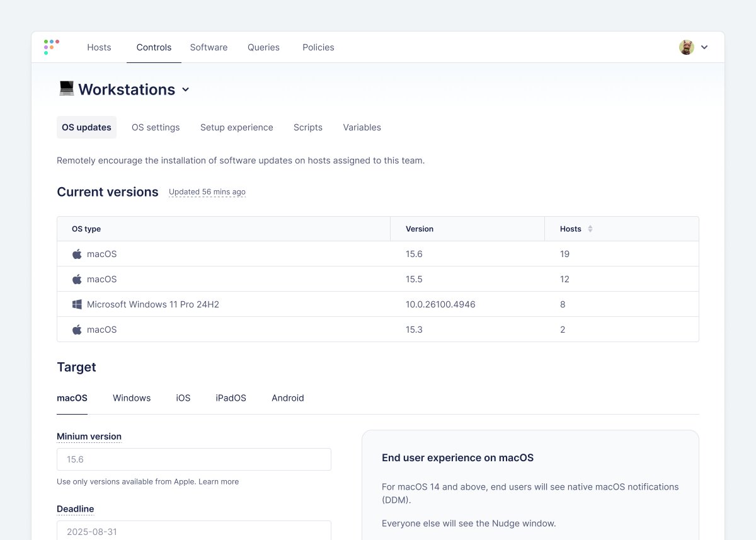Select the Android target tab
Image resolution: width=756 pixels, height=540 pixels.
point(288,398)
